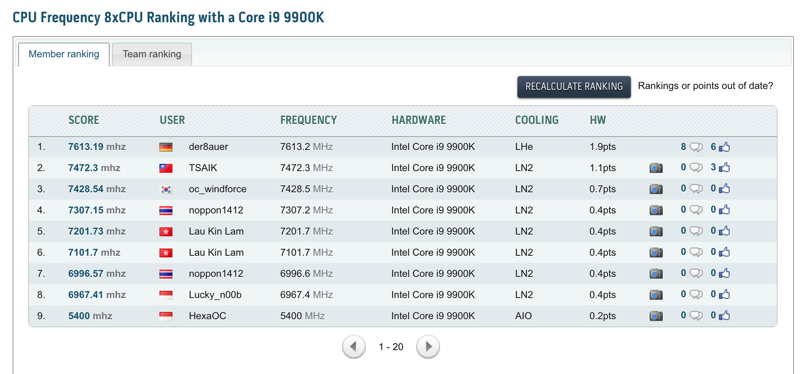Click Intel Core i9 9900K hardware for TSAIK
The image size is (800, 374).
click(433, 168)
